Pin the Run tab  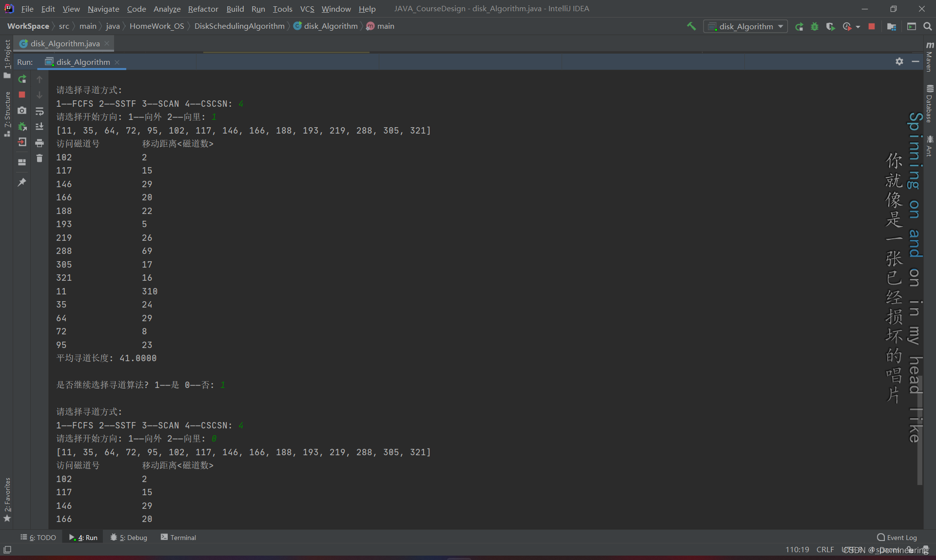[x=22, y=182]
